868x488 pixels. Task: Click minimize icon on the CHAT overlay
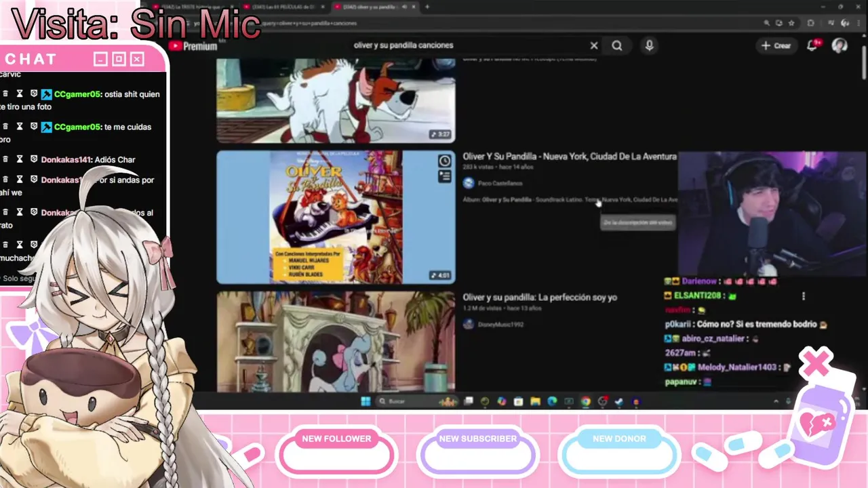tap(100, 59)
